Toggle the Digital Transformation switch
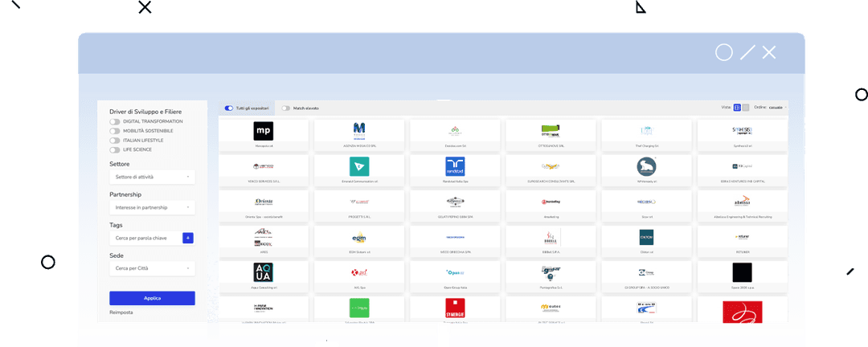Screen dimensions: 868x347 [x=115, y=121]
